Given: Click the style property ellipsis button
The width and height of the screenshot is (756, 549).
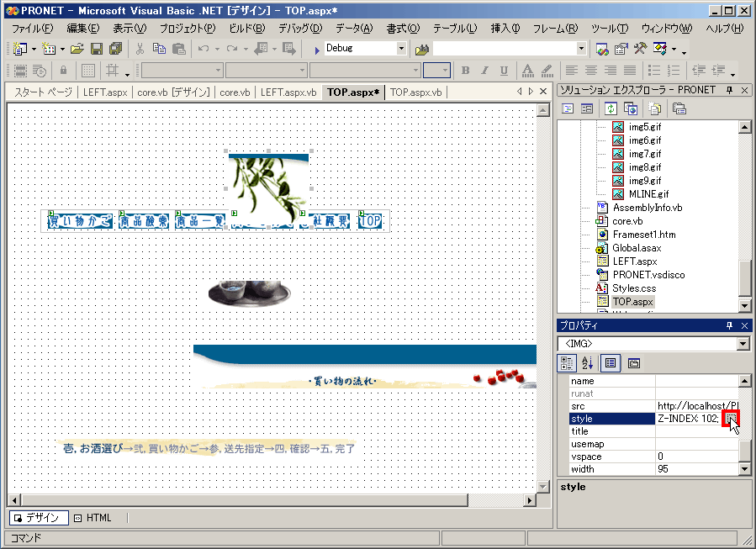Looking at the screenshot, I should coord(731,419).
